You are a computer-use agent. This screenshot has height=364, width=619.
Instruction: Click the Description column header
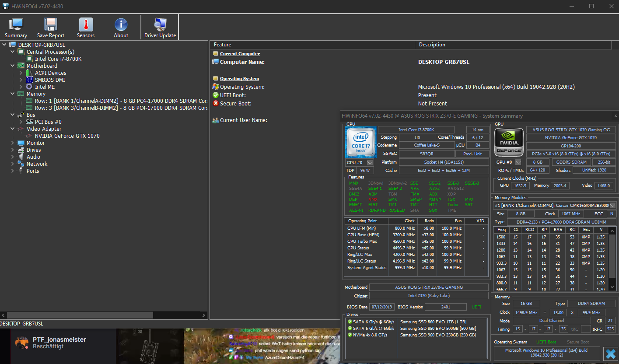[x=513, y=45]
